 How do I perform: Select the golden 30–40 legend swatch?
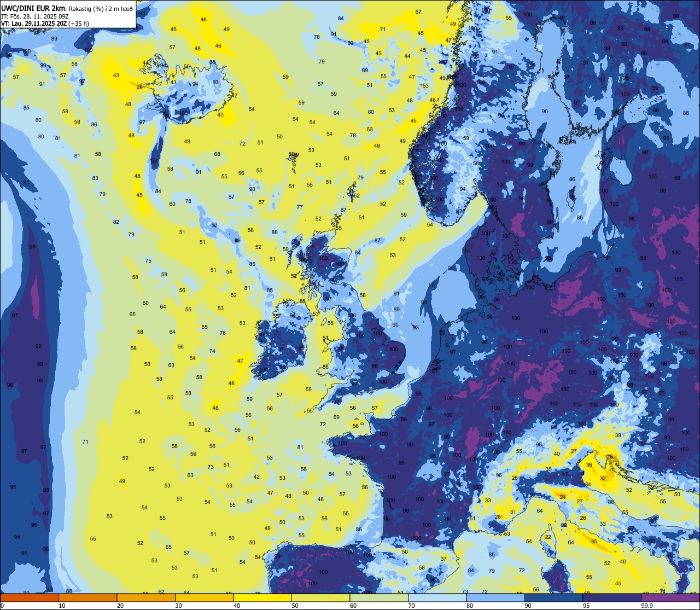pyautogui.click(x=205, y=597)
